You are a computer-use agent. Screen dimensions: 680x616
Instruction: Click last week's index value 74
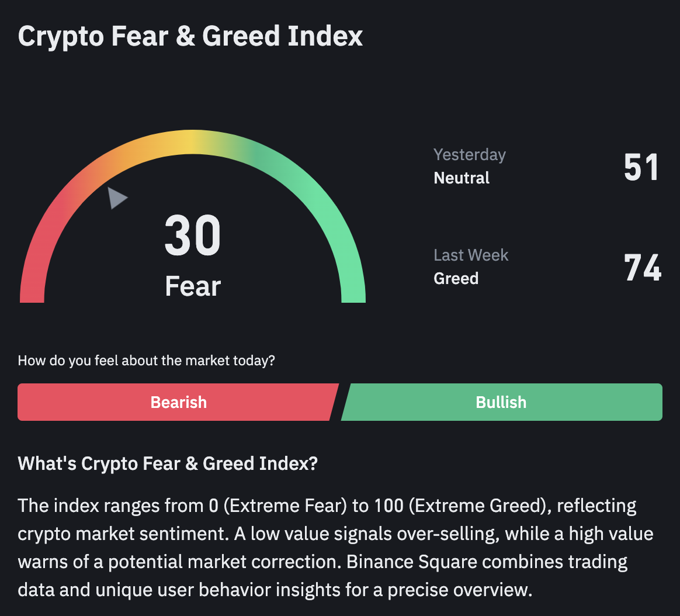click(642, 268)
